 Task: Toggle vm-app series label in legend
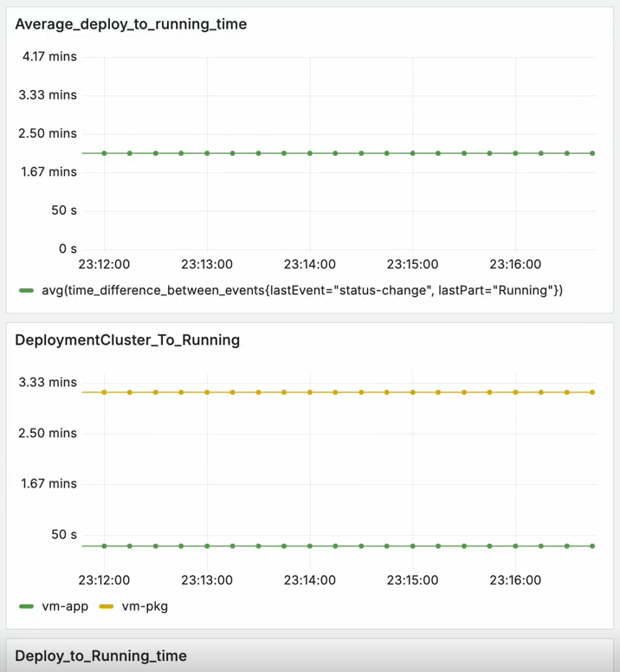tap(65, 606)
